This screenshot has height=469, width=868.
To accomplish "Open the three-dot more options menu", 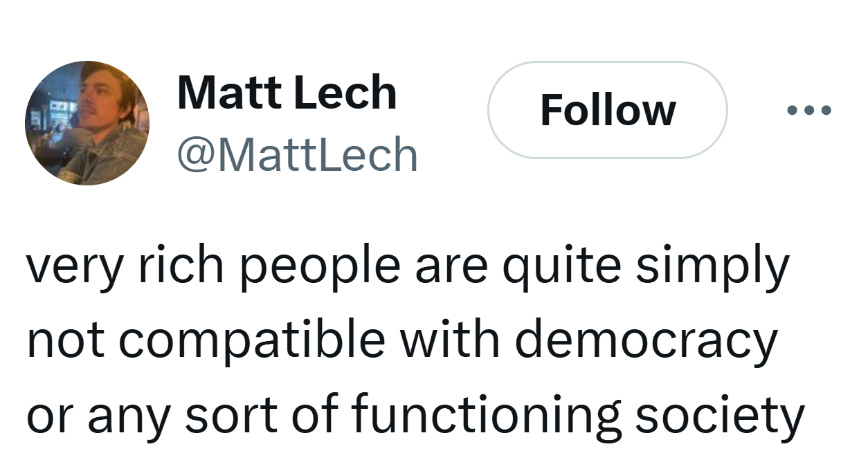I will pyautogui.click(x=808, y=110).
